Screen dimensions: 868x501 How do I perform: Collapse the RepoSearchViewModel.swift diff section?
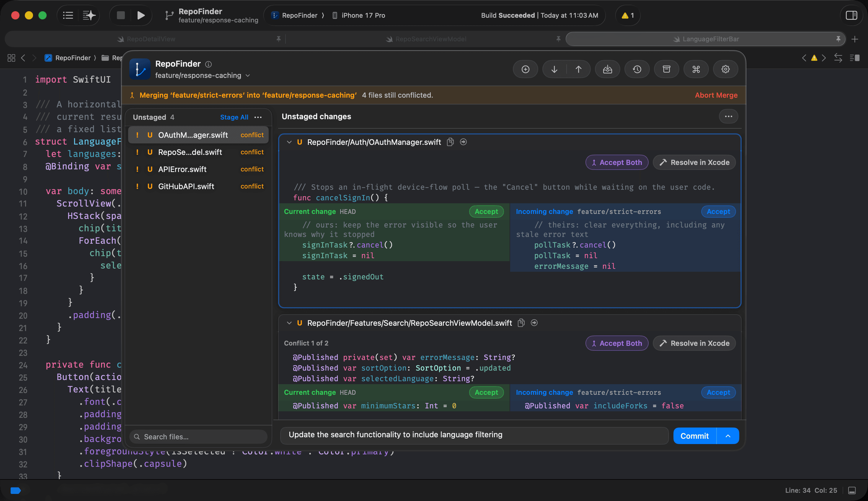click(289, 323)
